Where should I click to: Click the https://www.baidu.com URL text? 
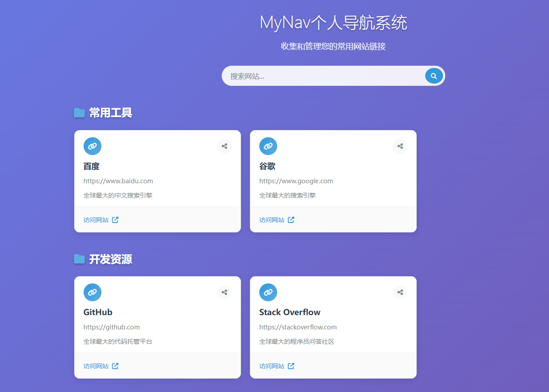pyautogui.click(x=118, y=181)
